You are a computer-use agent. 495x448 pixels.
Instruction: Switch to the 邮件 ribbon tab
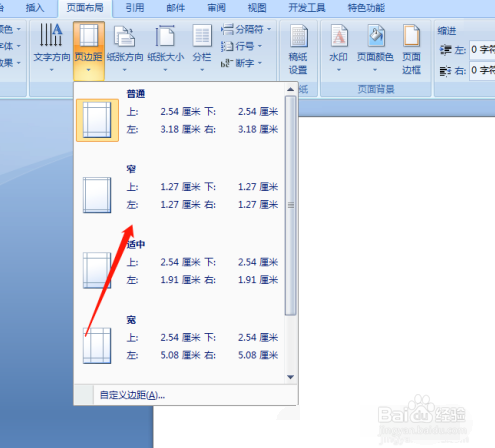(x=176, y=8)
